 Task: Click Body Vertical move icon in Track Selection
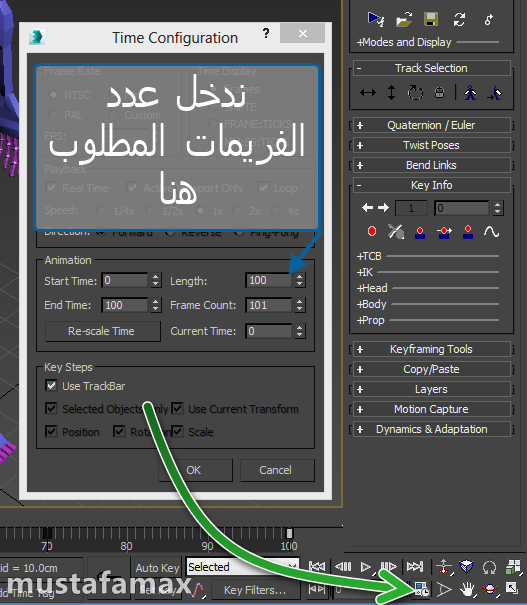[x=391, y=93]
